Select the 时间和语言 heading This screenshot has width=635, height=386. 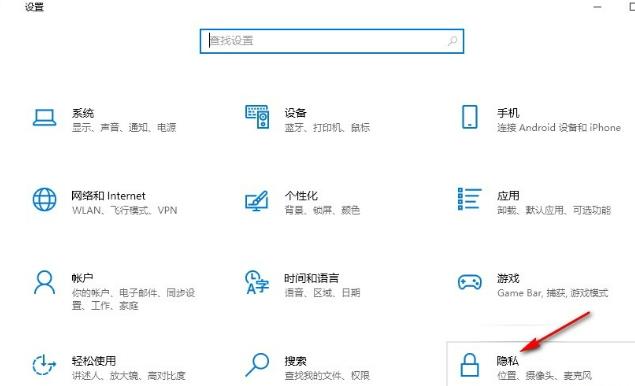pos(311,278)
